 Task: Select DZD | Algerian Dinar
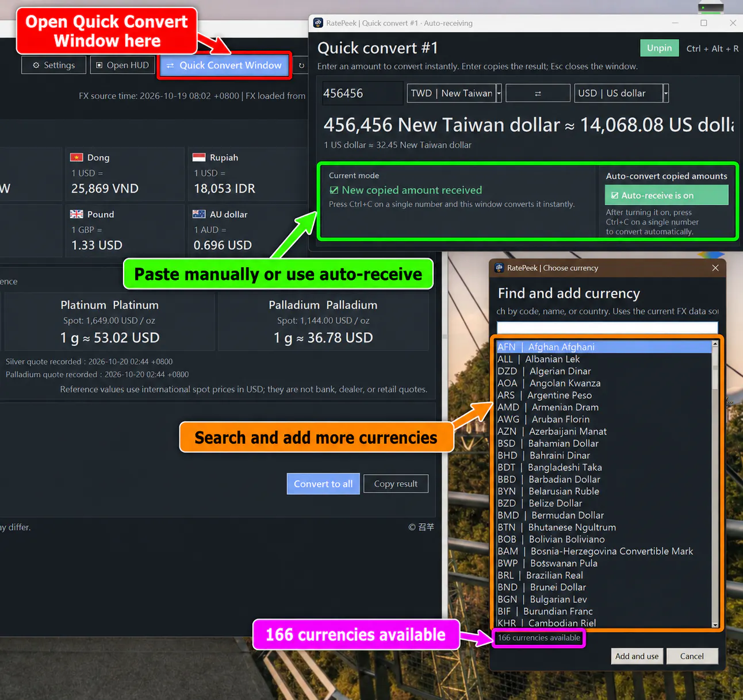[x=604, y=371]
